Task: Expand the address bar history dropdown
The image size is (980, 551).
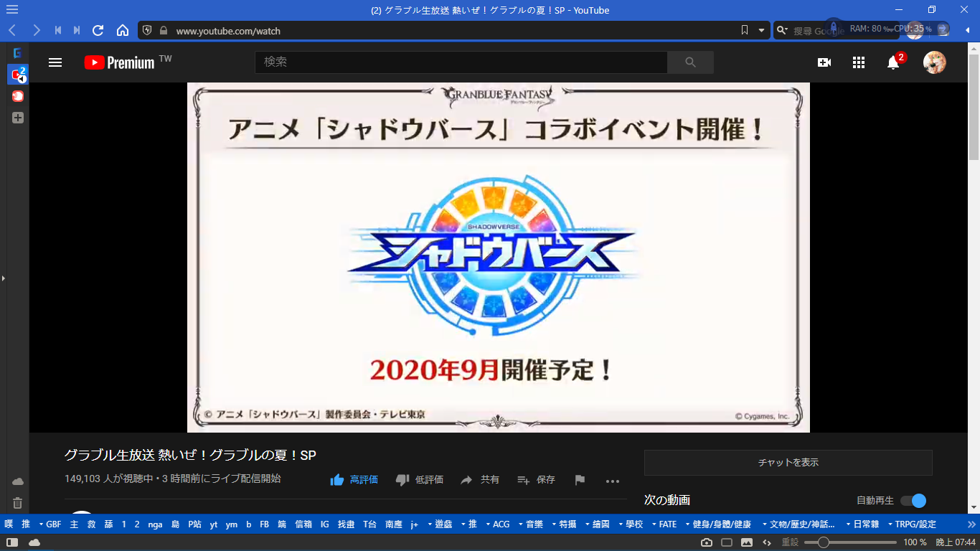Action: click(x=761, y=31)
